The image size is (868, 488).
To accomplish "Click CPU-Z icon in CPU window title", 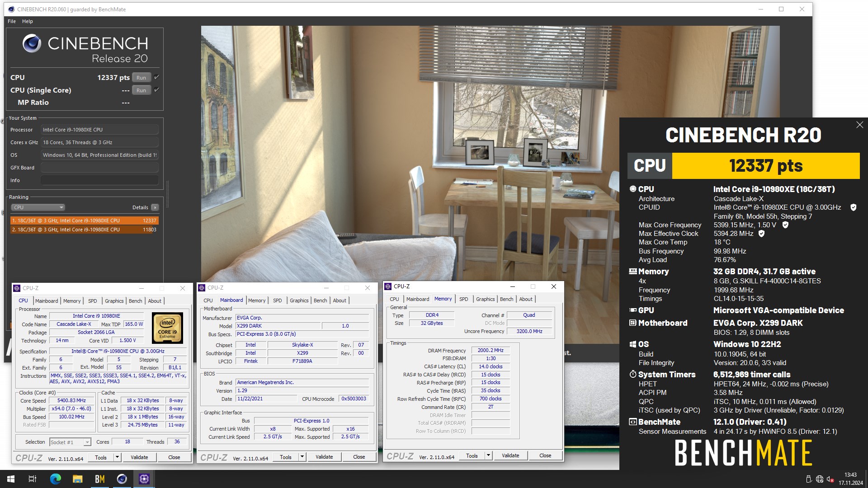I will [x=17, y=288].
